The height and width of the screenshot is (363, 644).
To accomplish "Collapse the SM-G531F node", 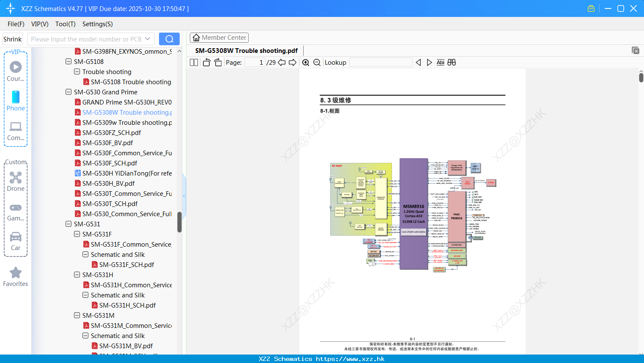I will tap(77, 234).
